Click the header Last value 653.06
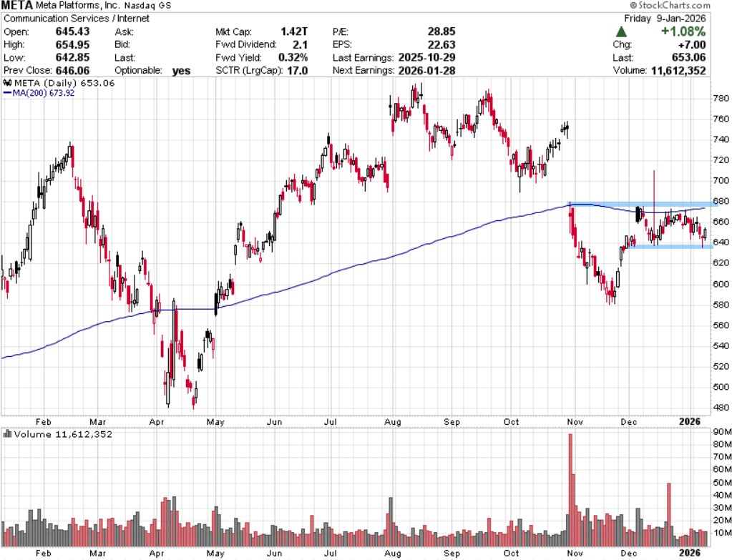Screen dimensions: 732x560 point(688,57)
